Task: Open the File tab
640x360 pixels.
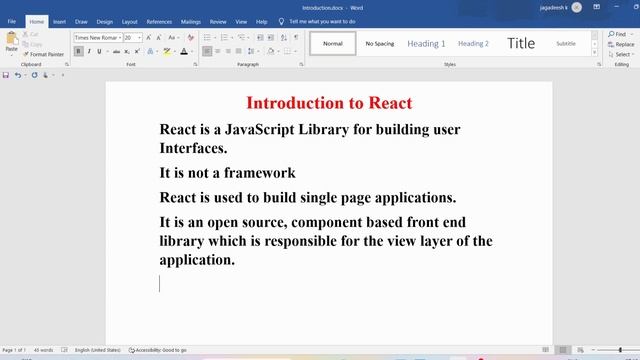Action: click(x=12, y=22)
